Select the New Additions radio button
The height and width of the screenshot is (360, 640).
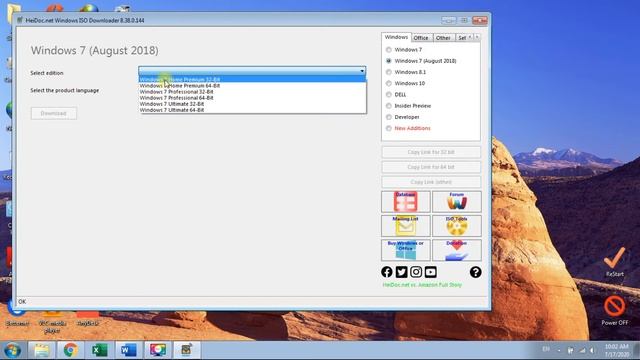tap(389, 128)
